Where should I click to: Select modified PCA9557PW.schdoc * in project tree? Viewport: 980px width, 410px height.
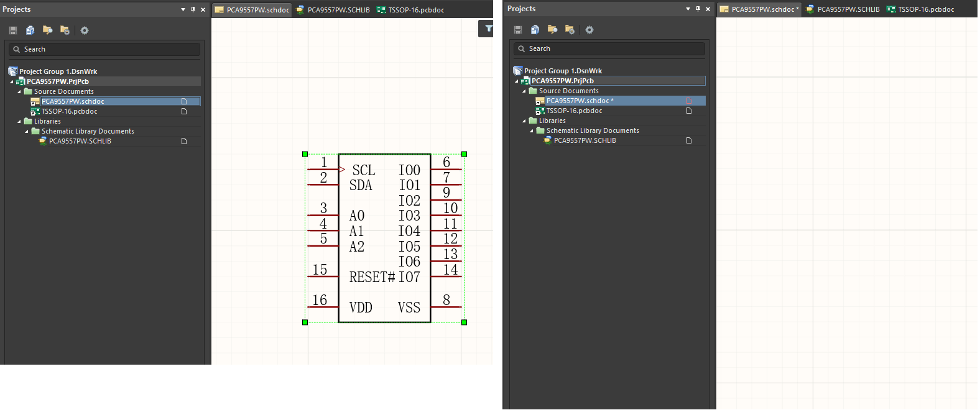[x=579, y=101]
